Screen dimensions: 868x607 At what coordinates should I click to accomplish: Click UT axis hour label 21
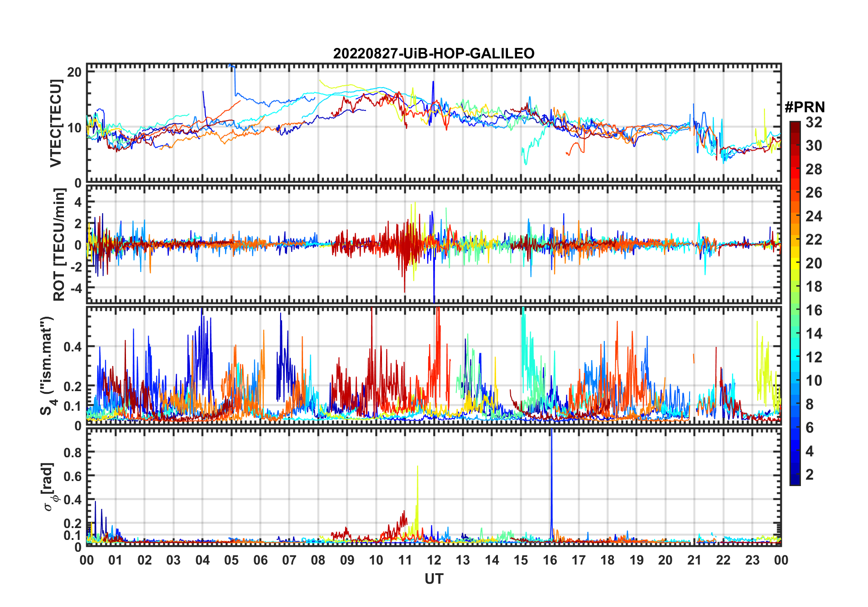[694, 560]
